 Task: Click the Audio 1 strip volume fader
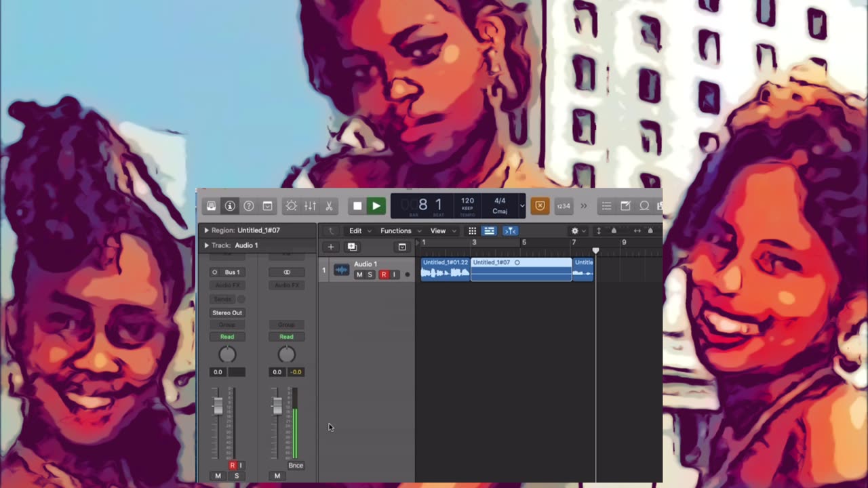pyautogui.click(x=218, y=406)
